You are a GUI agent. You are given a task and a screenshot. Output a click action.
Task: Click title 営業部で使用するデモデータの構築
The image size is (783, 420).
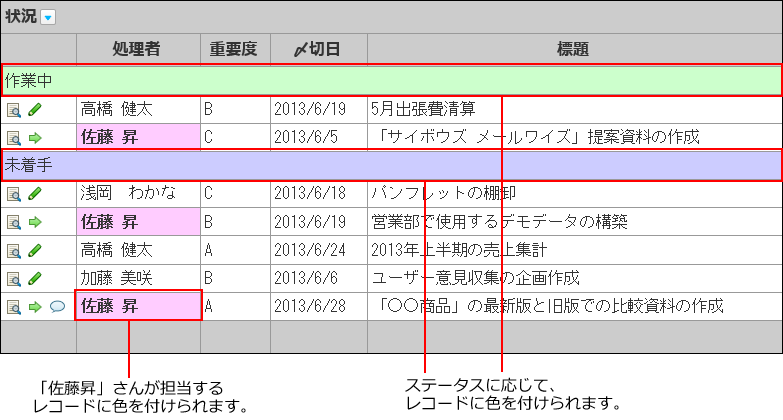tap(499, 221)
